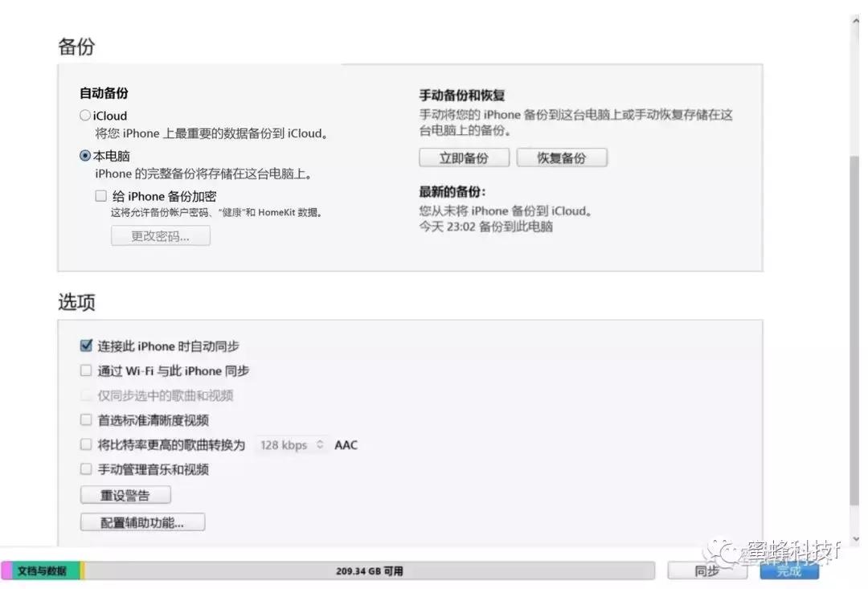Click the vertical scrollbar thumb
The width and height of the screenshot is (868, 589).
(x=855, y=331)
